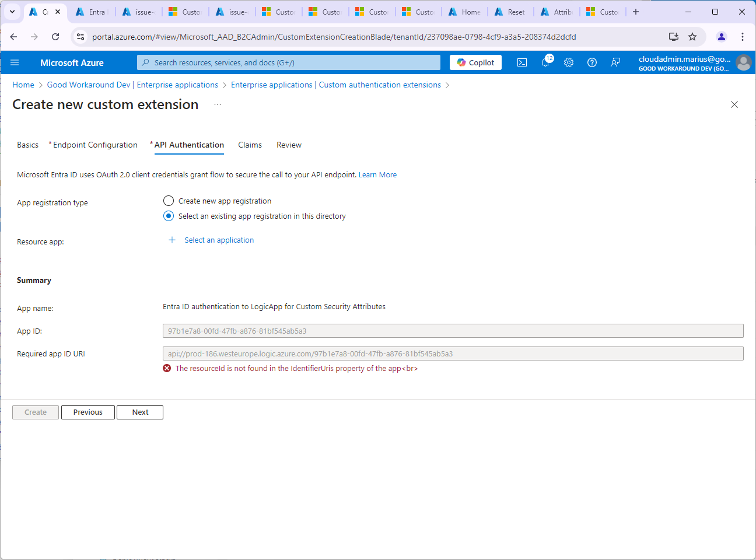The width and height of the screenshot is (756, 560).
Task: Open the tab search dropdown arrow
Action: [12, 12]
